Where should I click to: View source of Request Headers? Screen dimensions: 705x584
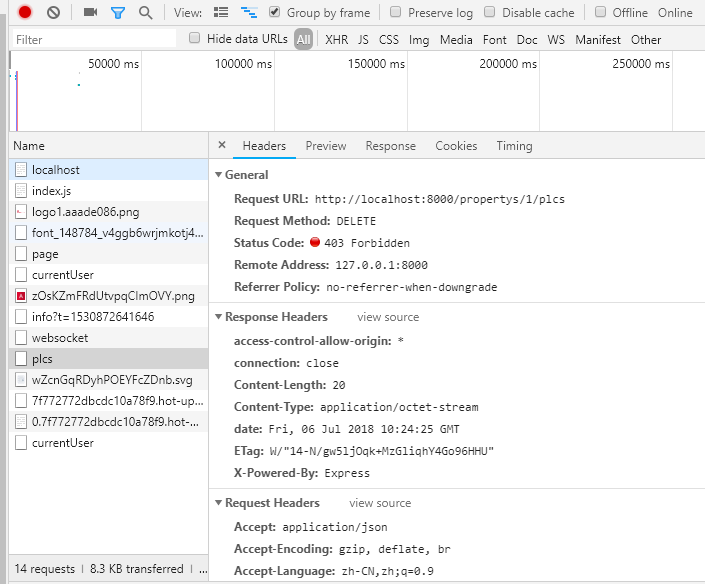click(x=380, y=503)
